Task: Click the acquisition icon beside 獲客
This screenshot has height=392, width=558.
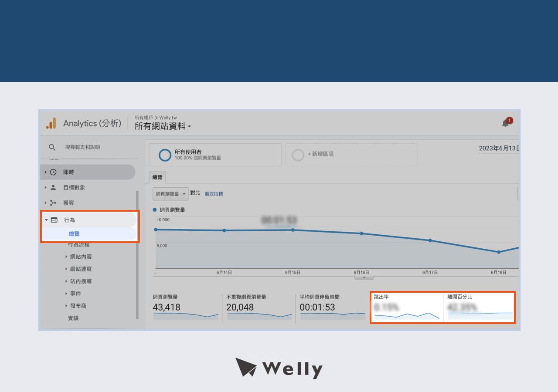Action: [53, 203]
